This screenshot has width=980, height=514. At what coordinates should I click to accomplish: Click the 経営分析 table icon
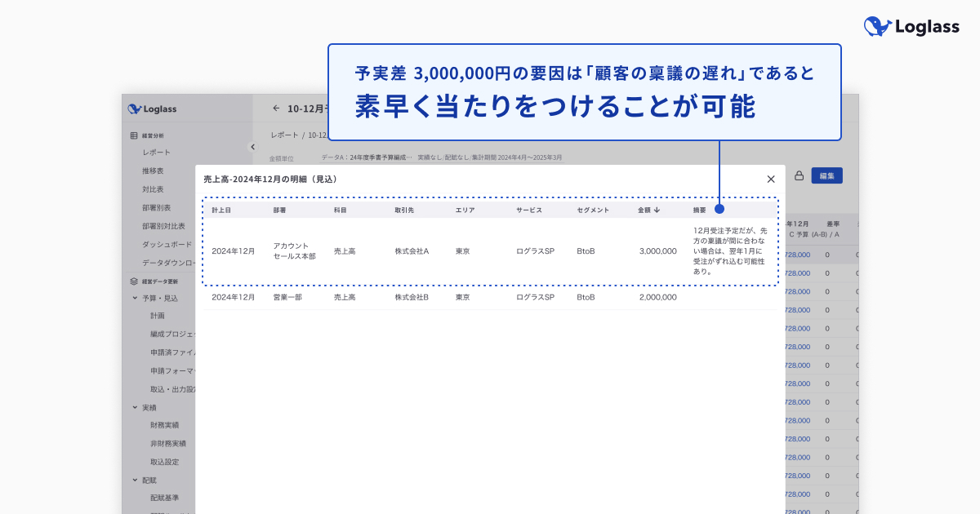tap(134, 135)
